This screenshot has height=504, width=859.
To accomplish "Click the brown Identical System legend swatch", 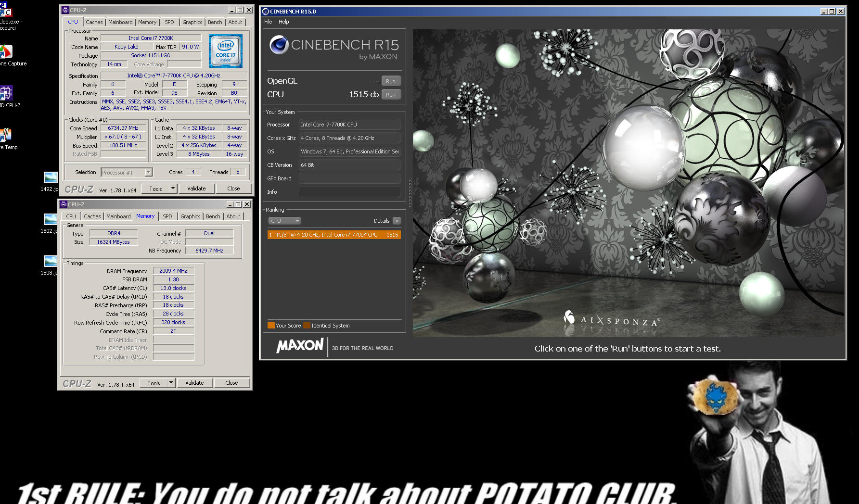I will coord(307,326).
